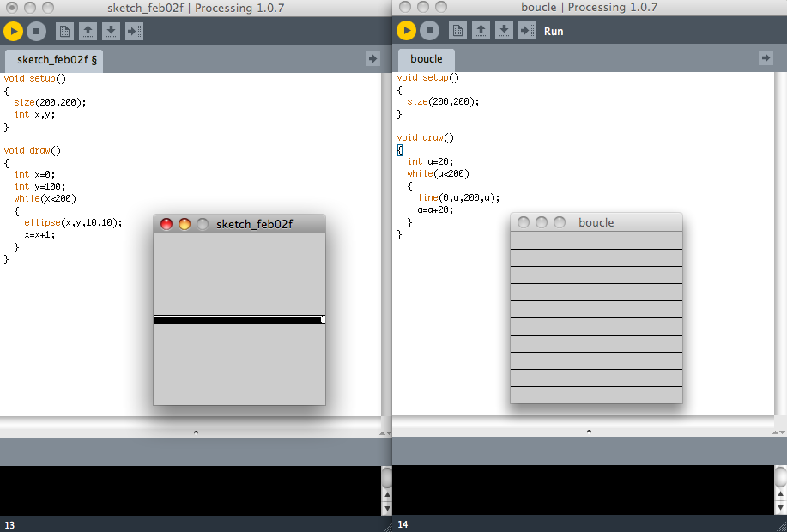Screen dimensions: 787x532
Task: Click Open icon in sketch_feb02f toolbar
Action: 88,32
